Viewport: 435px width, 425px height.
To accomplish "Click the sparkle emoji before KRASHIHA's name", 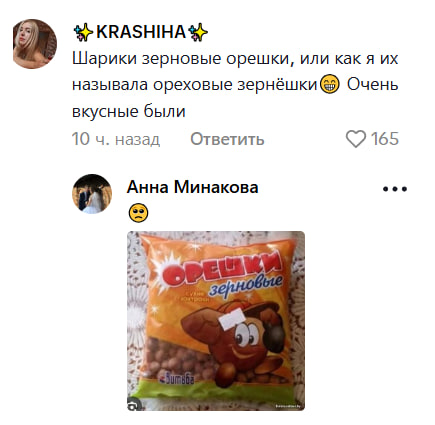I will tap(83, 32).
